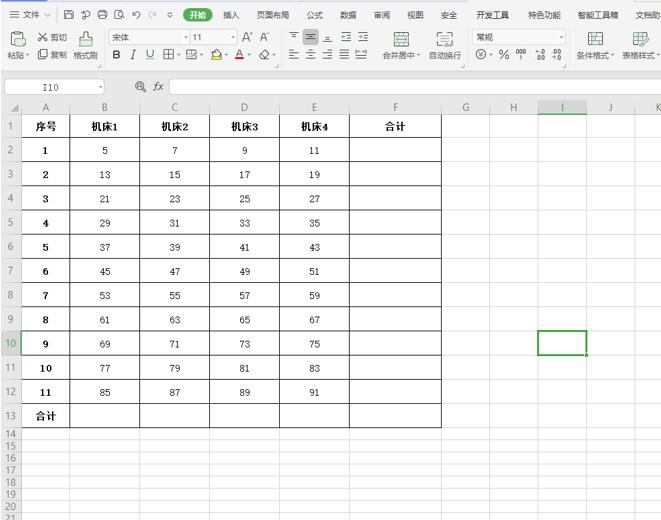Apply percent style (%) format
Screen dimensions: 661x520
[504, 54]
